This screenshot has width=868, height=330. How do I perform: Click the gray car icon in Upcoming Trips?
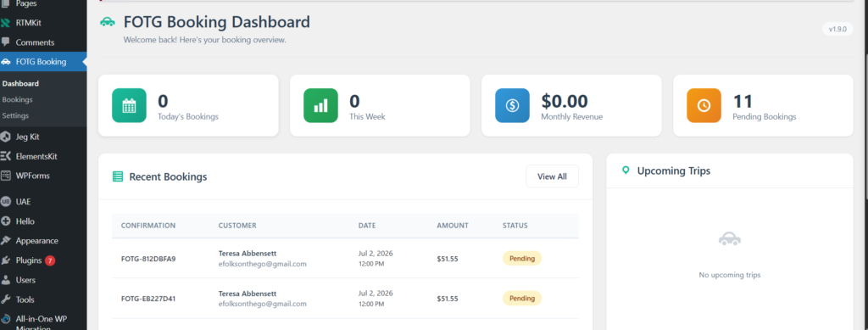click(x=730, y=239)
